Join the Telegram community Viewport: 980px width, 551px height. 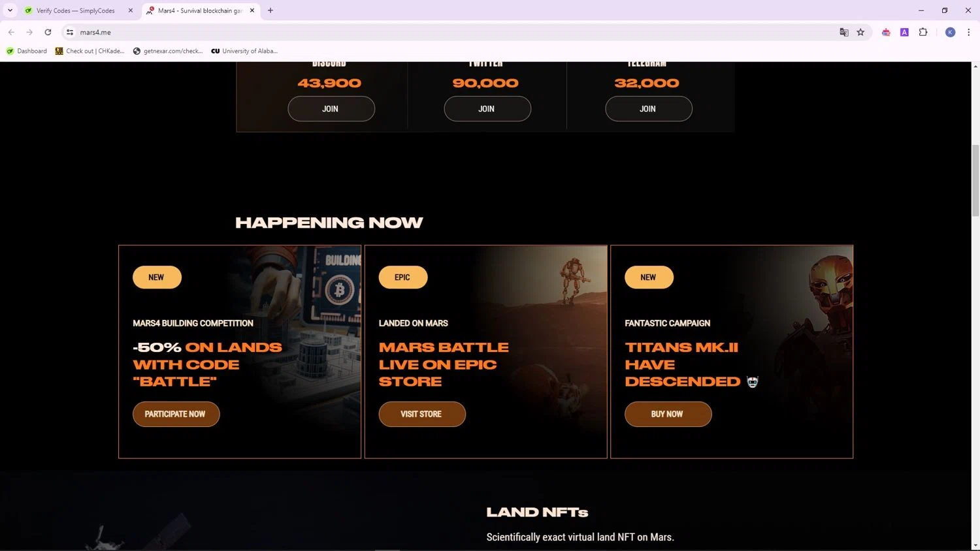point(649,109)
